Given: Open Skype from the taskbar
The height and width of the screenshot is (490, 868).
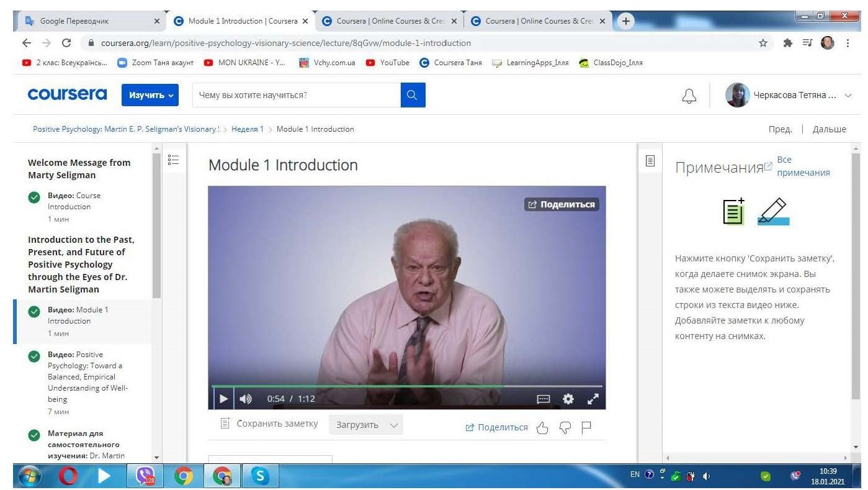Looking at the screenshot, I should click(x=259, y=475).
